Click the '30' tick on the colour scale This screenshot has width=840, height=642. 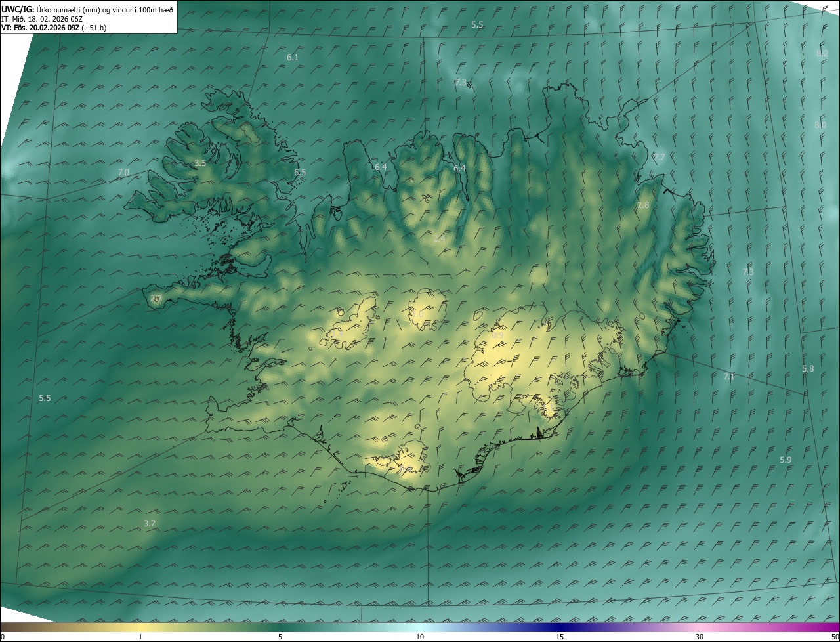(700, 637)
